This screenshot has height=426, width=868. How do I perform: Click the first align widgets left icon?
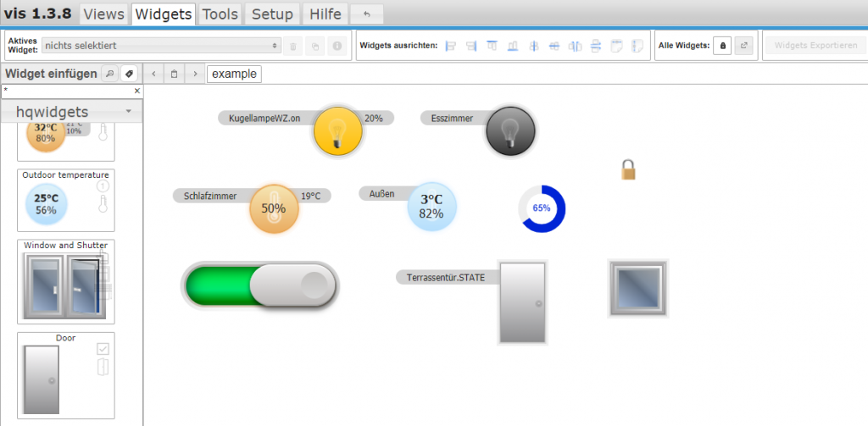point(451,46)
